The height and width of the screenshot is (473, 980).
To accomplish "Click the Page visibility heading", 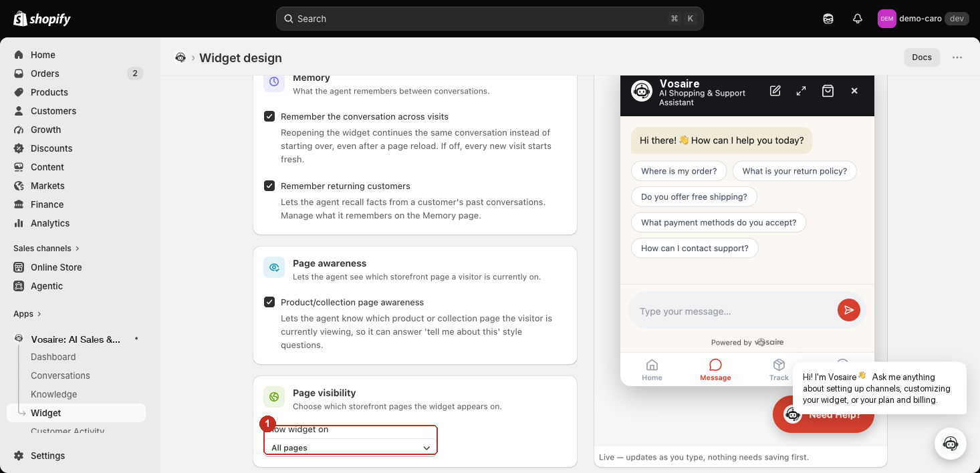I will click(324, 393).
